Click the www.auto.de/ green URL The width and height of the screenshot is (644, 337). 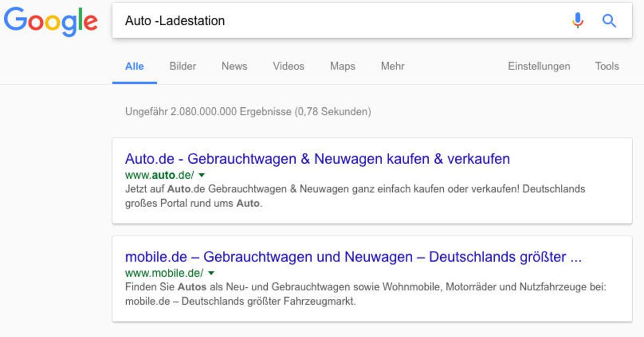coord(160,175)
